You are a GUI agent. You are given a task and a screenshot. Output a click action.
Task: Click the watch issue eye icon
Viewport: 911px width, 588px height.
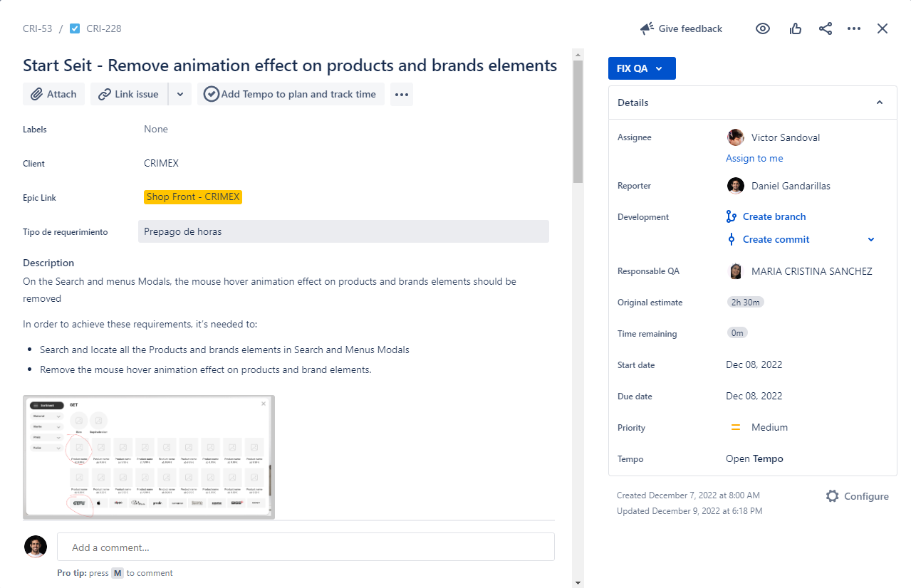point(763,28)
